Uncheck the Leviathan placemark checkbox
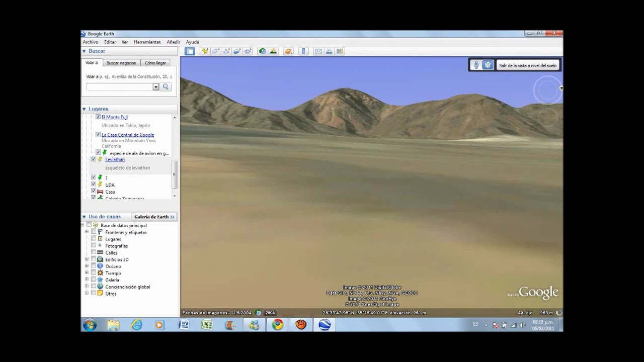The image size is (644, 362). [x=94, y=159]
